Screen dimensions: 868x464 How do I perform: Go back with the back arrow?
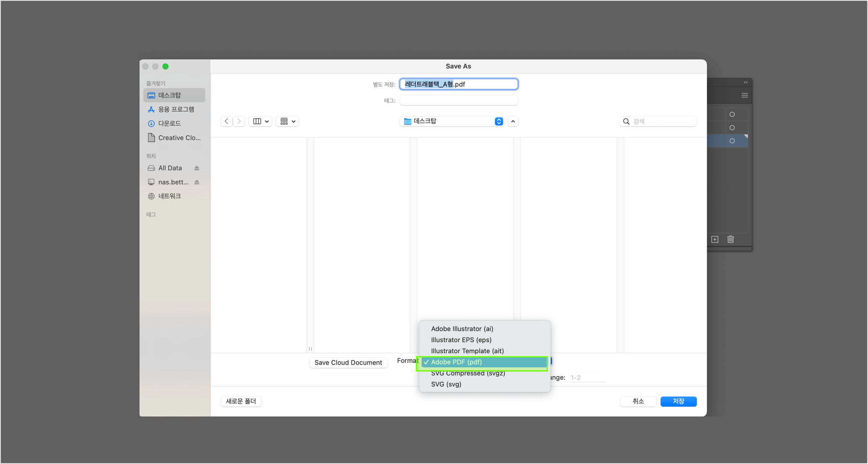click(x=226, y=122)
